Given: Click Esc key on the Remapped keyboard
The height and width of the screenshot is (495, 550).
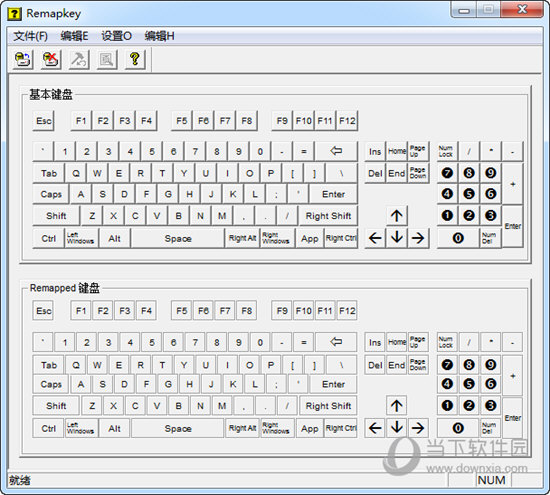Looking at the screenshot, I should pyautogui.click(x=43, y=311).
